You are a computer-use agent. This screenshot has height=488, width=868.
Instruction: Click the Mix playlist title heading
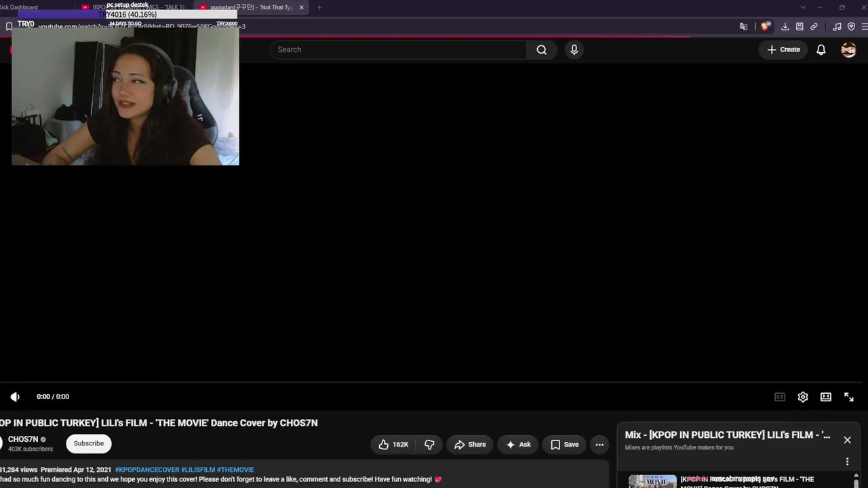(x=728, y=435)
